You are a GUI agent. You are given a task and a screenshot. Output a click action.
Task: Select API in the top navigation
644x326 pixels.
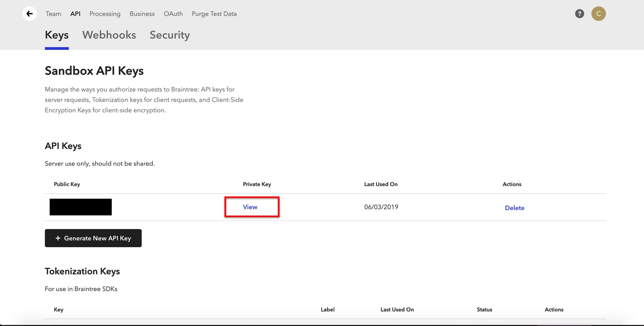coord(75,14)
